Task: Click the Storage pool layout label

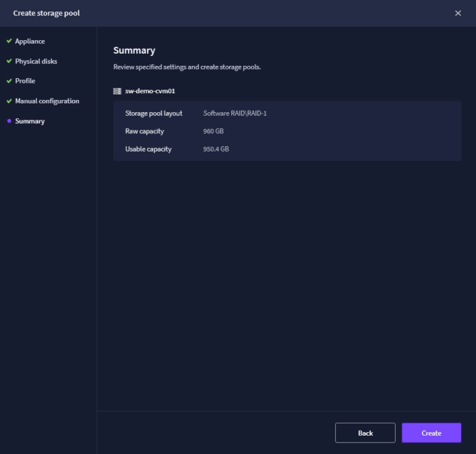Action: pyautogui.click(x=154, y=113)
